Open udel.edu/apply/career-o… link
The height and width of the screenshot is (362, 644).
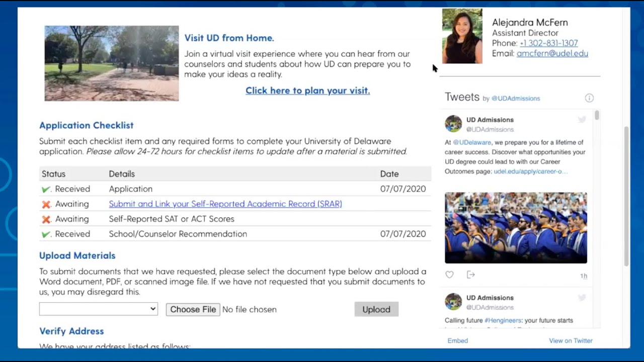tap(531, 171)
